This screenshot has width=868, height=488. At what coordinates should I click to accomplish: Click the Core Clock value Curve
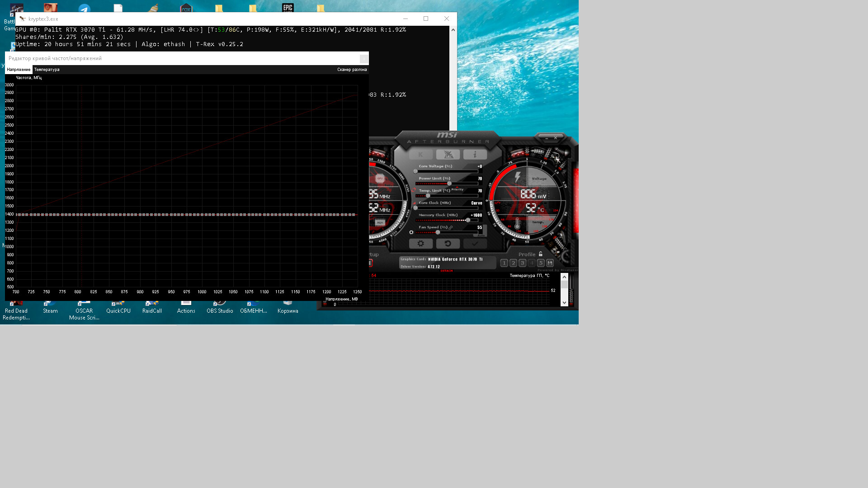coord(476,203)
